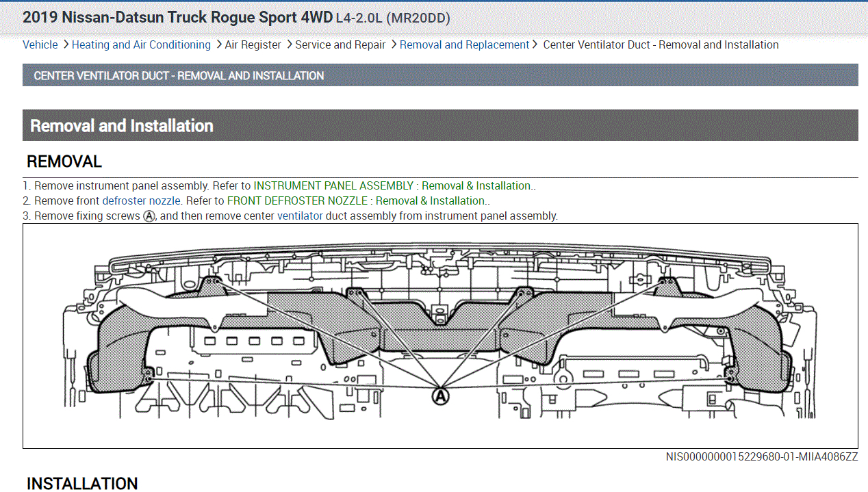Click the circled A callout in the diagram

[441, 396]
